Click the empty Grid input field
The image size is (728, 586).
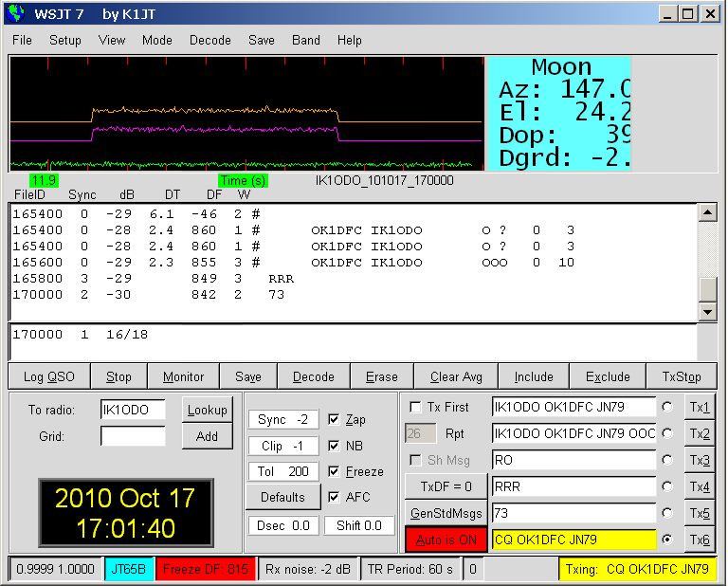pos(133,436)
